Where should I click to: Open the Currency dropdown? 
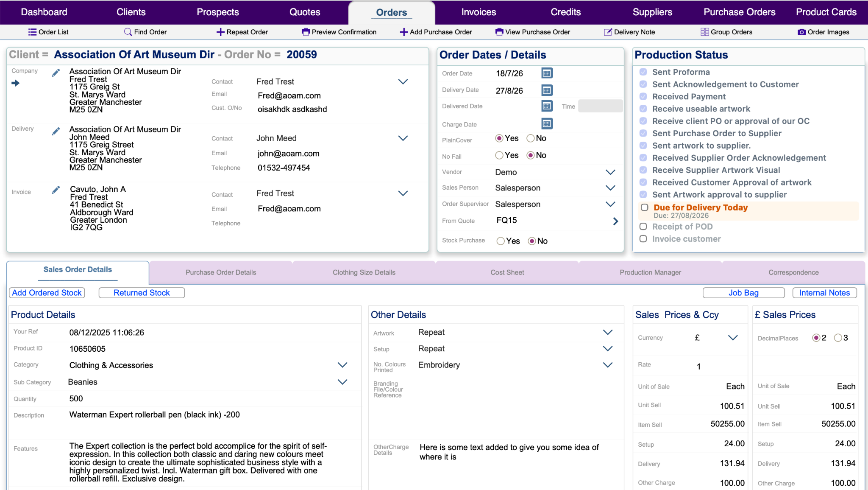click(x=733, y=338)
